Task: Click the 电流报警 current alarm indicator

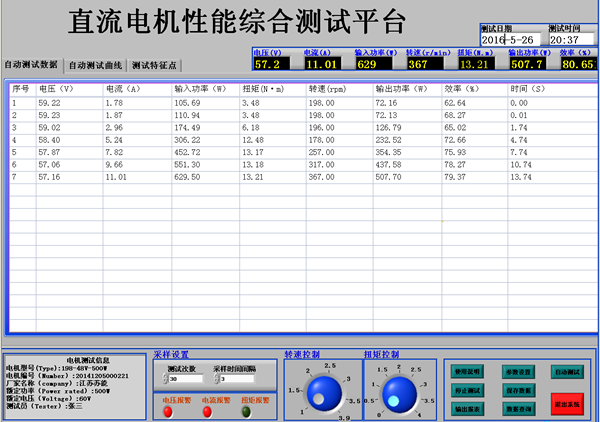Action: click(x=207, y=411)
